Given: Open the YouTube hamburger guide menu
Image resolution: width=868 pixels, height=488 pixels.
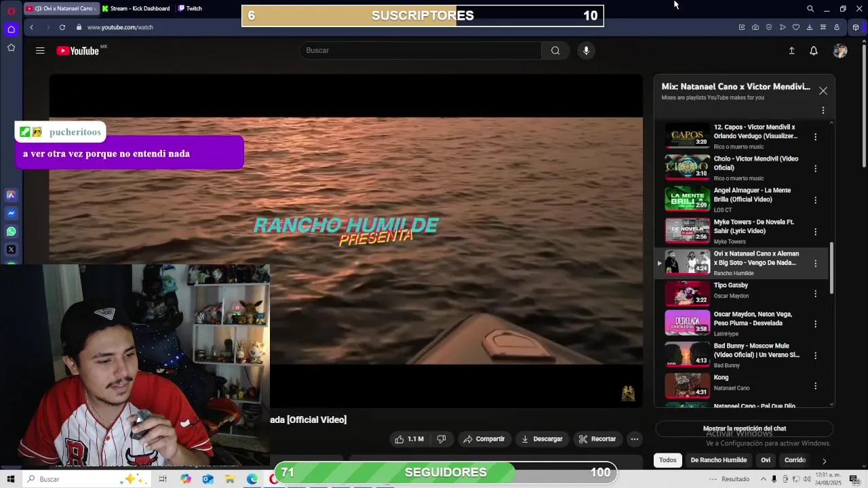Looking at the screenshot, I should pos(40,51).
